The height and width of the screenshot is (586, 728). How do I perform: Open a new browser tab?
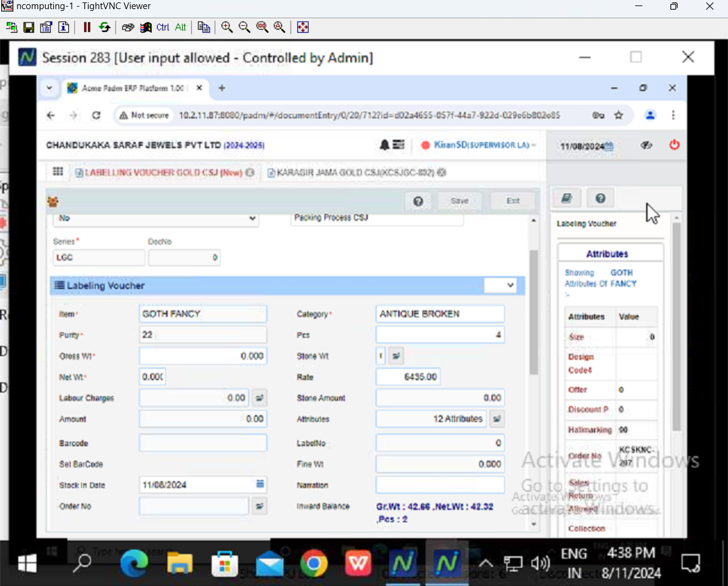point(222,88)
